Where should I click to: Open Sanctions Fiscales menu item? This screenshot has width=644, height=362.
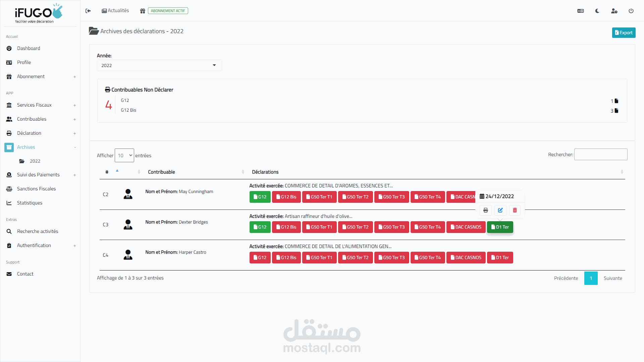tap(36, 189)
